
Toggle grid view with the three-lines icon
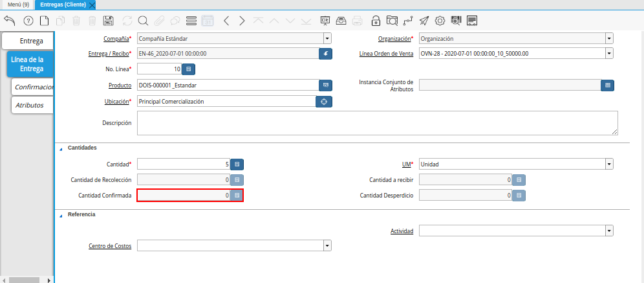click(191, 21)
